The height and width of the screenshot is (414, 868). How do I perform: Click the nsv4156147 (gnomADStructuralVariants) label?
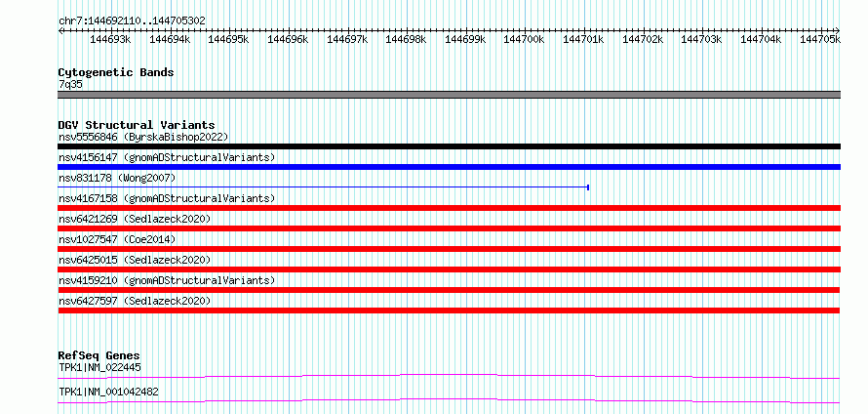167,157
